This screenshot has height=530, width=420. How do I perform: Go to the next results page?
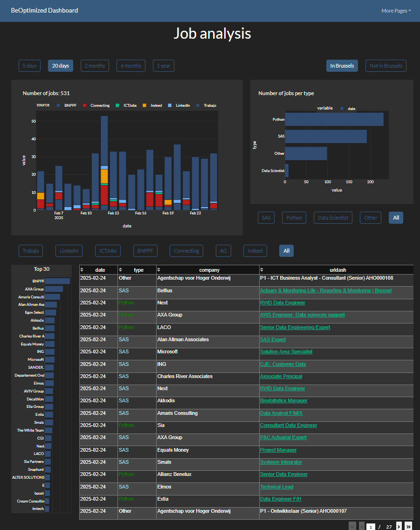[x=399, y=526]
